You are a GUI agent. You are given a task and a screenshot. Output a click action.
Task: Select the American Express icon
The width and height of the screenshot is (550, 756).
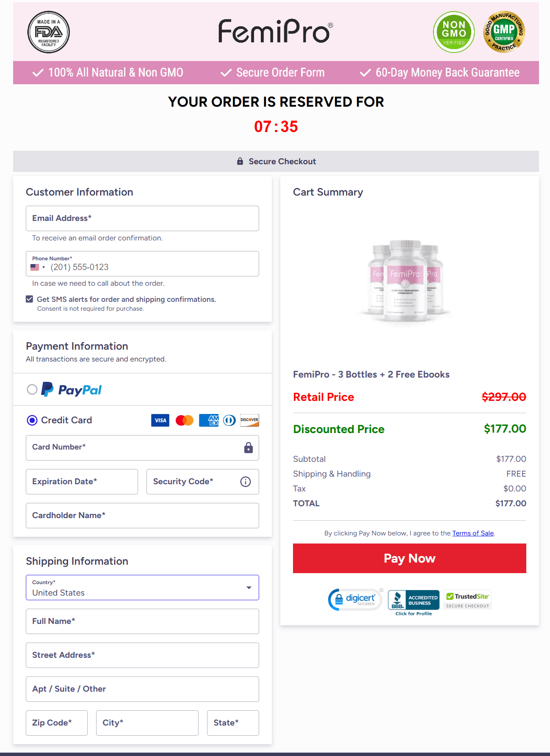point(209,420)
